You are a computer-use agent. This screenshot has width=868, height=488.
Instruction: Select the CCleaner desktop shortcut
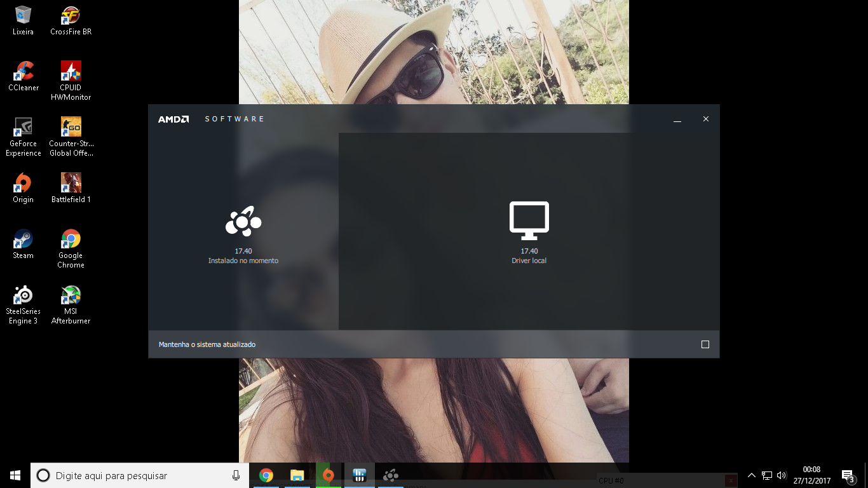click(24, 76)
